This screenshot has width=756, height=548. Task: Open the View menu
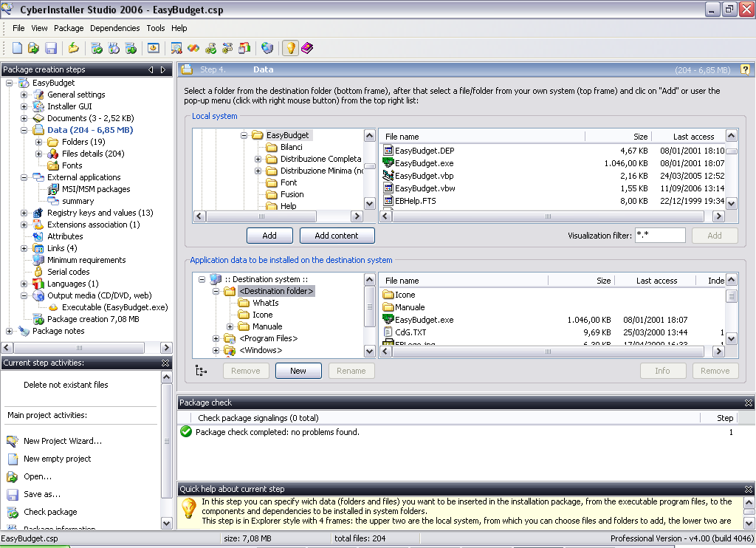point(40,28)
